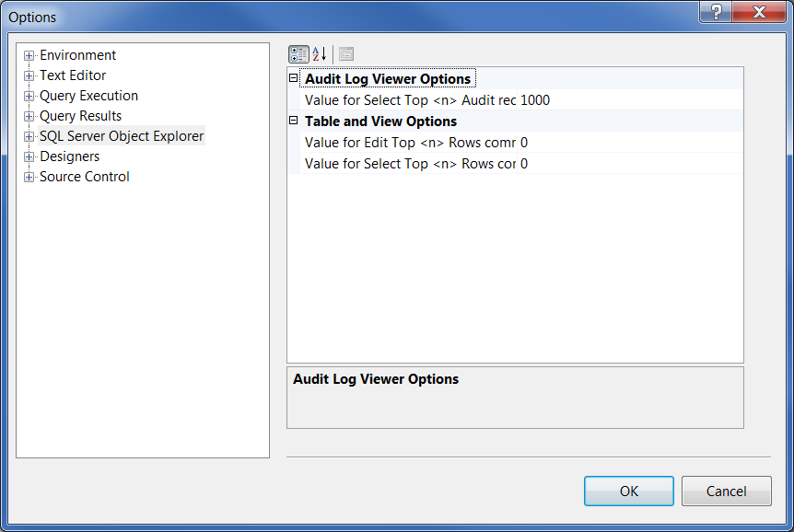
Task: Click the description pane title text
Action: click(376, 379)
